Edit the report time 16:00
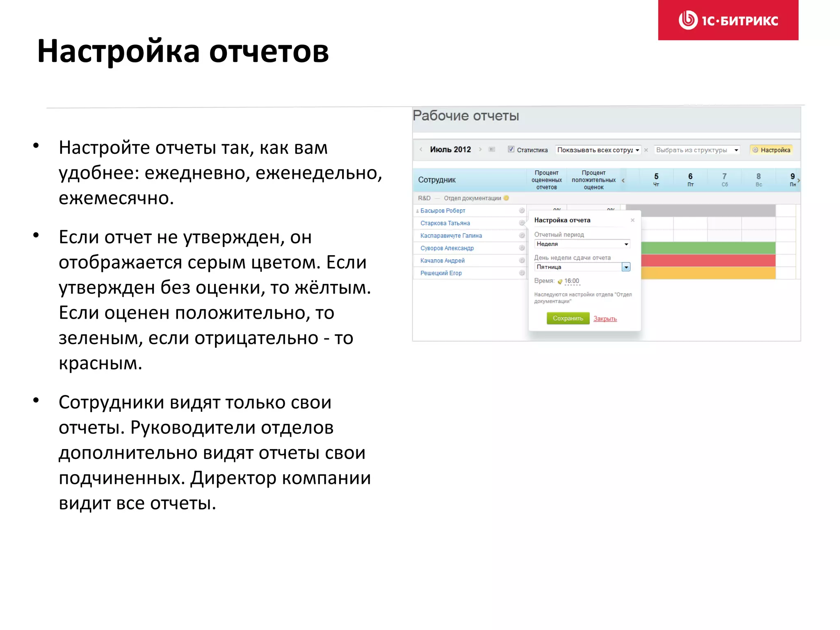This screenshot has width=840, height=630. pos(572,281)
